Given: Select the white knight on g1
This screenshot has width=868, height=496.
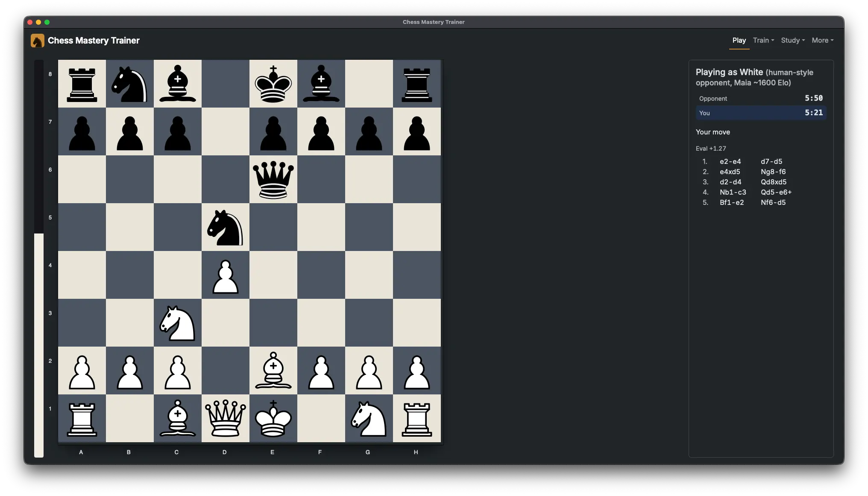Looking at the screenshot, I should [369, 418].
